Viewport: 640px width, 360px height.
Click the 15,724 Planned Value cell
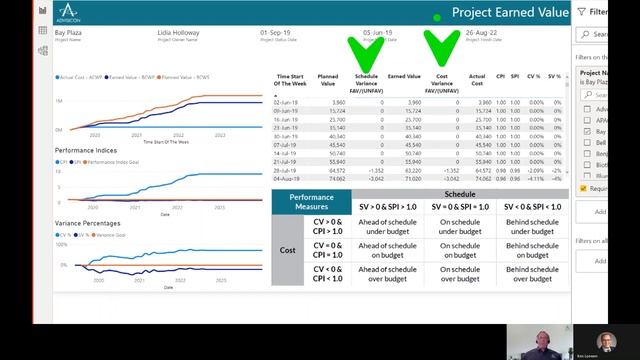[337, 111]
